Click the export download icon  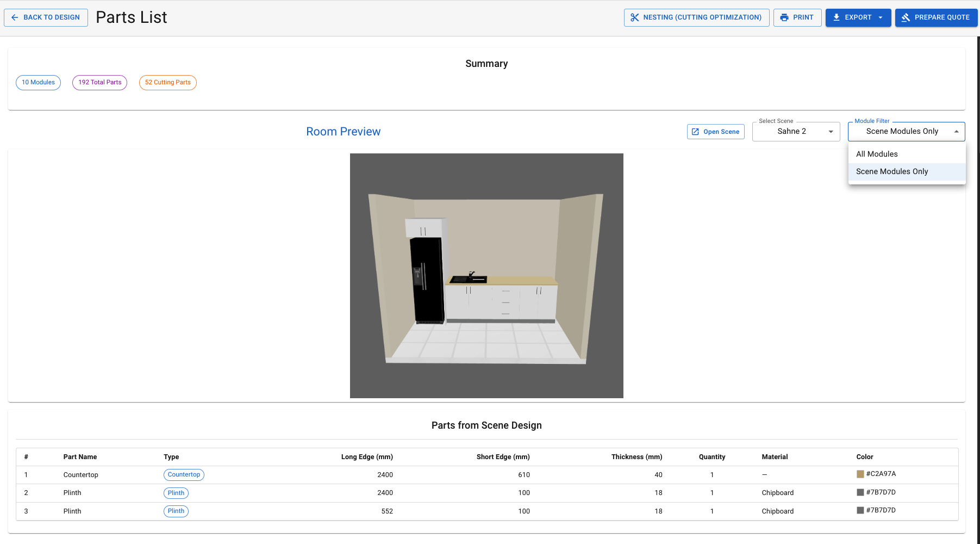(837, 17)
